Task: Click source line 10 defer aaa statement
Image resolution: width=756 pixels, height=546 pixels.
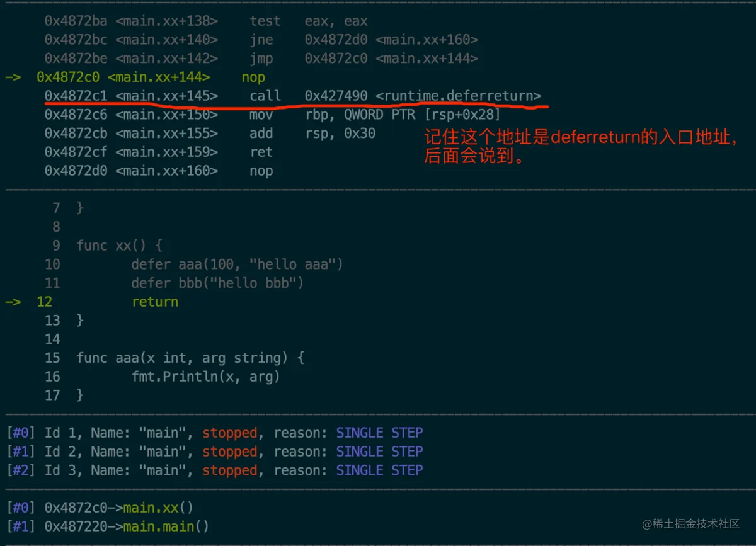Action: (237, 264)
